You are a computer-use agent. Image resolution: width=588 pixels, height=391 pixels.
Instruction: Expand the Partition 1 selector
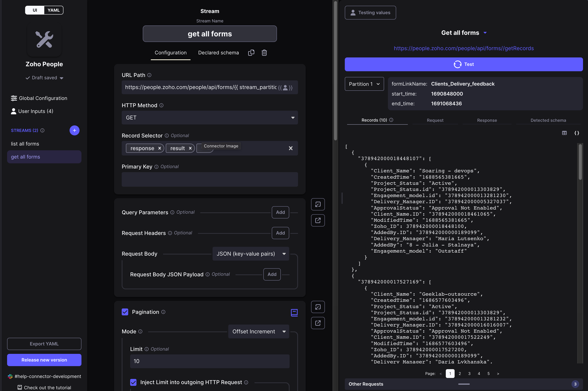(364, 84)
